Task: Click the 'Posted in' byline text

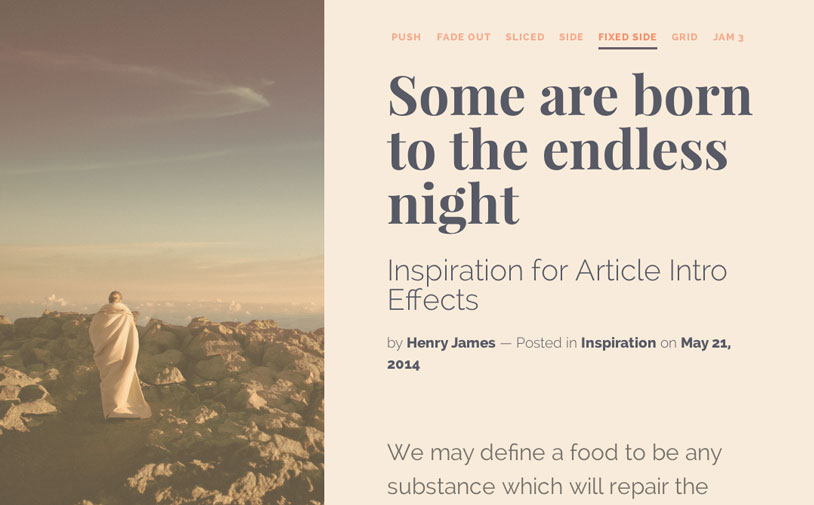Action: pos(546,343)
